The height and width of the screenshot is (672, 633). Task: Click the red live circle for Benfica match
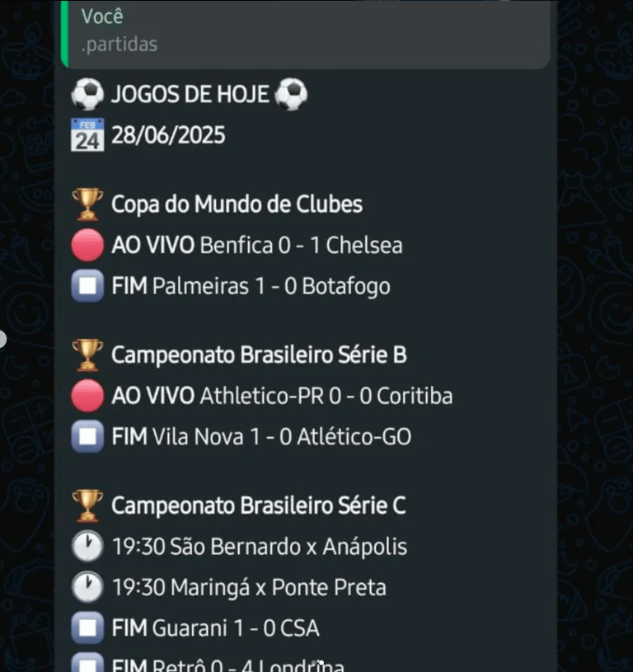click(x=87, y=245)
